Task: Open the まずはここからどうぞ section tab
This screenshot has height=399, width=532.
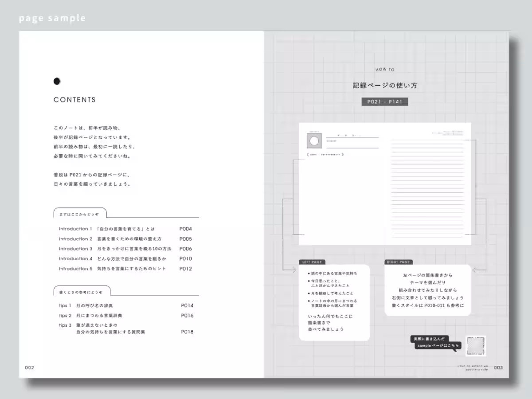Action: tap(79, 214)
